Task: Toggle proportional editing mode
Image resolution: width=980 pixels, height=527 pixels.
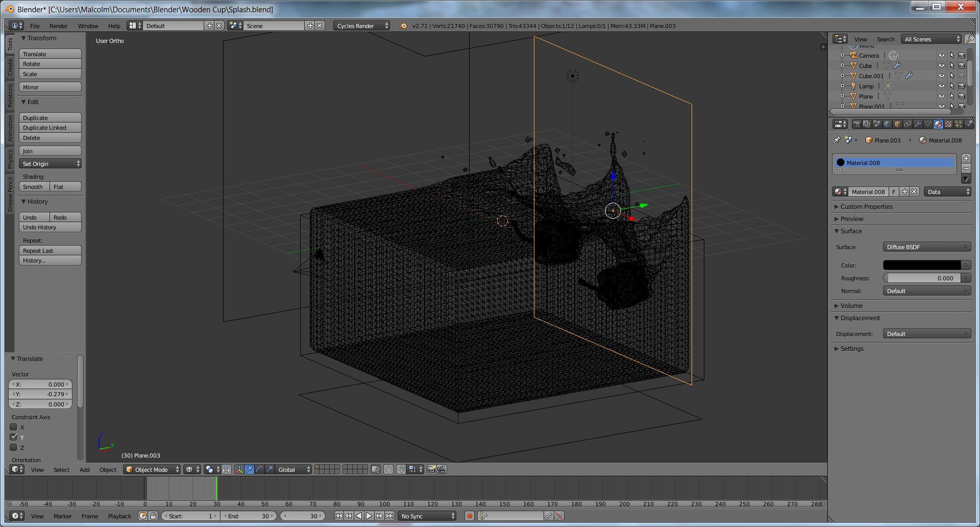Action: pyautogui.click(x=388, y=469)
